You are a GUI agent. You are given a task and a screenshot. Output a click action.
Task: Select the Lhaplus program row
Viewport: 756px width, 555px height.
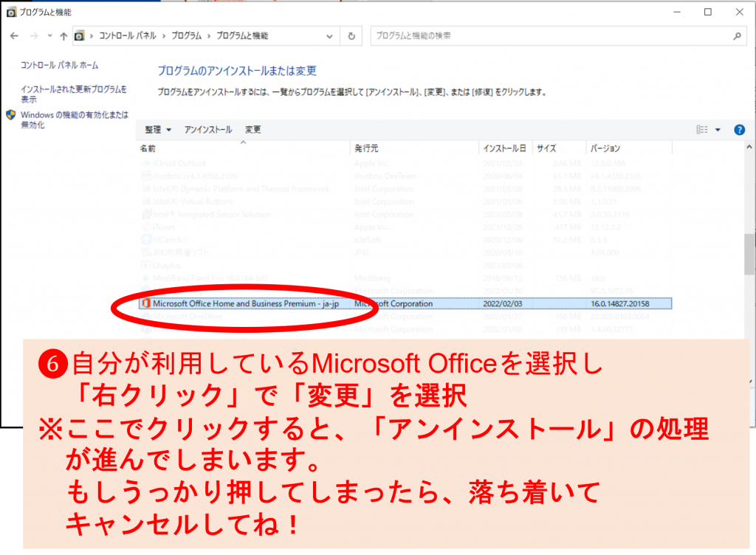point(405,266)
